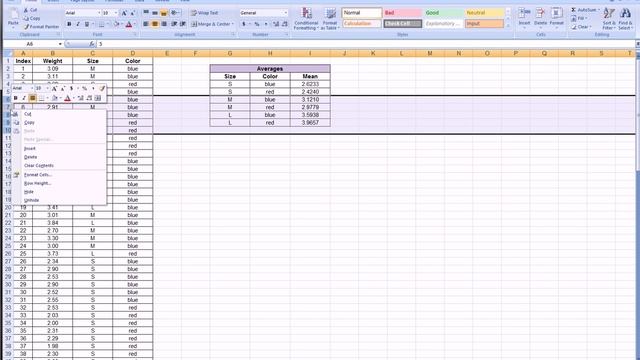This screenshot has height=360, width=640.
Task: Click the mini toolbar Format Painter brush
Action: 102,88
